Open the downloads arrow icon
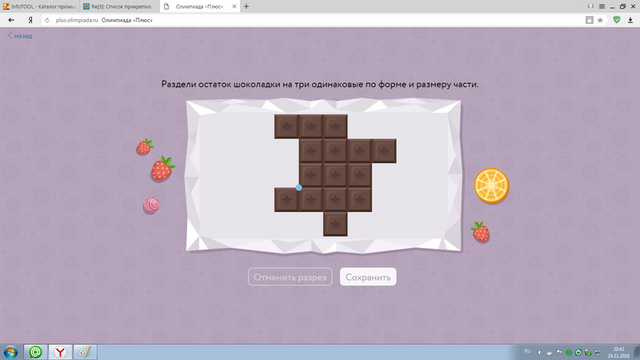 point(631,20)
